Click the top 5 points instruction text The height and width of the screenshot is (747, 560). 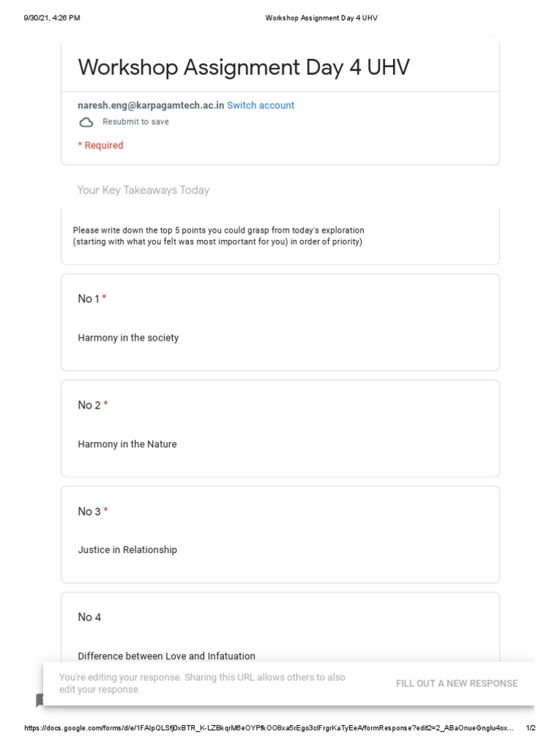coord(219,236)
